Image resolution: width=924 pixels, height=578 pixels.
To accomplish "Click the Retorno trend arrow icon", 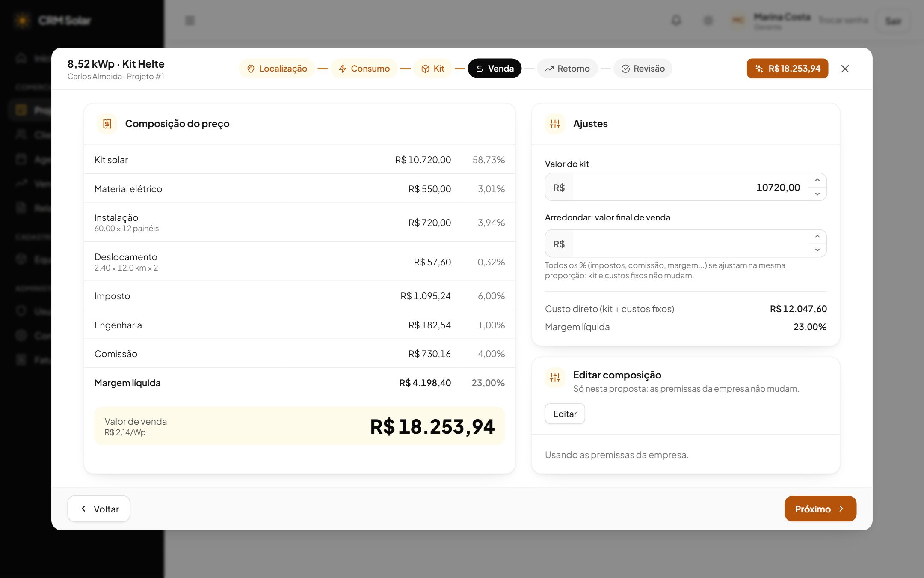I will pyautogui.click(x=549, y=69).
